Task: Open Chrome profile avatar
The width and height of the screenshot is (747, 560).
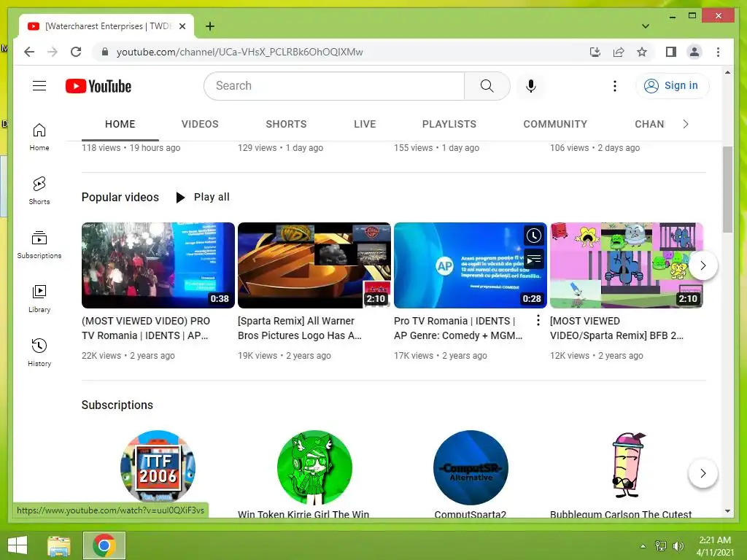Action: 694,52
